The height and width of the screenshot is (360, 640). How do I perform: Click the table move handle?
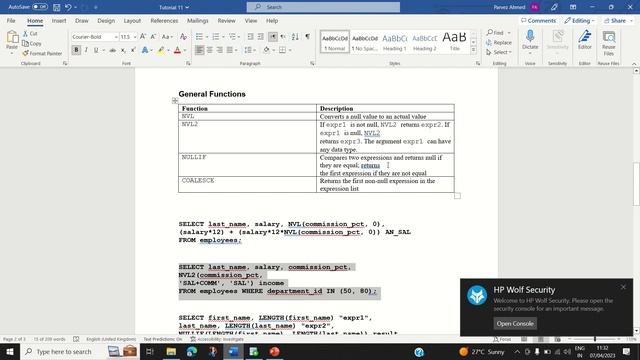(x=175, y=100)
